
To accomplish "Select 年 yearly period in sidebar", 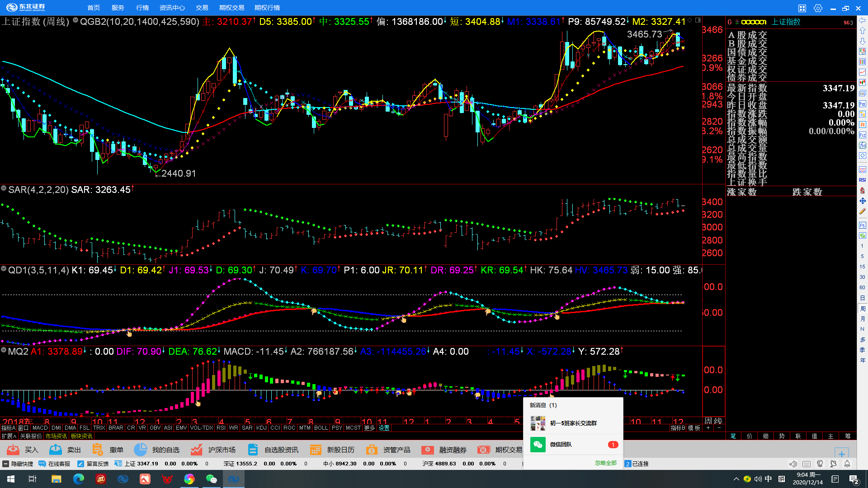I will (863, 361).
